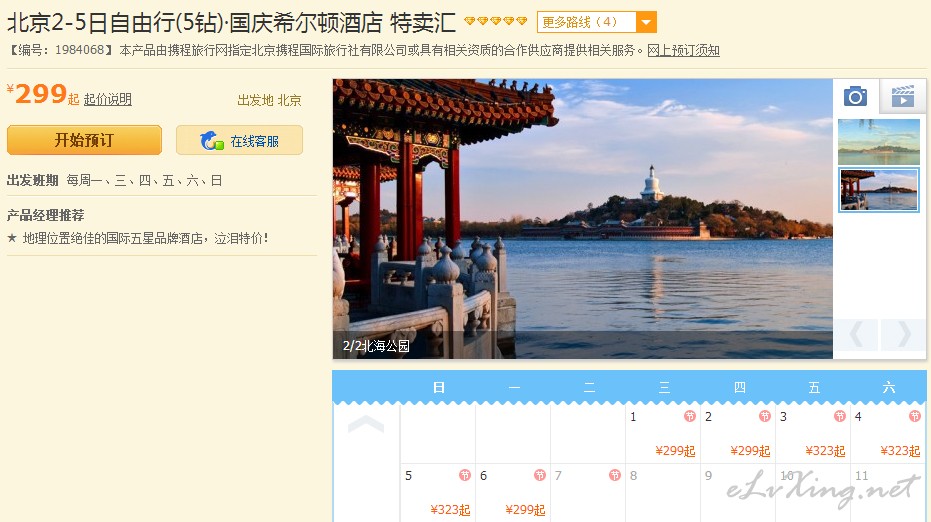Go to previous month with calendar up arrow

[366, 424]
